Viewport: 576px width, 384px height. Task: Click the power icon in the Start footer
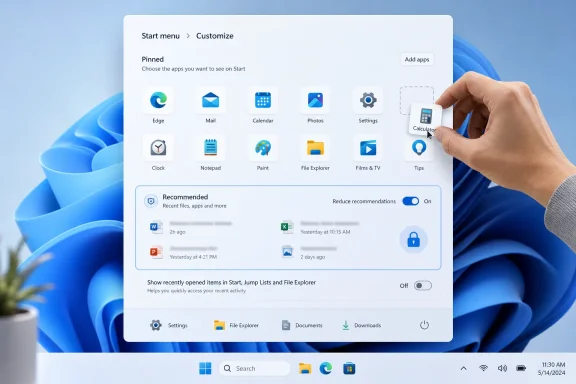(x=424, y=325)
